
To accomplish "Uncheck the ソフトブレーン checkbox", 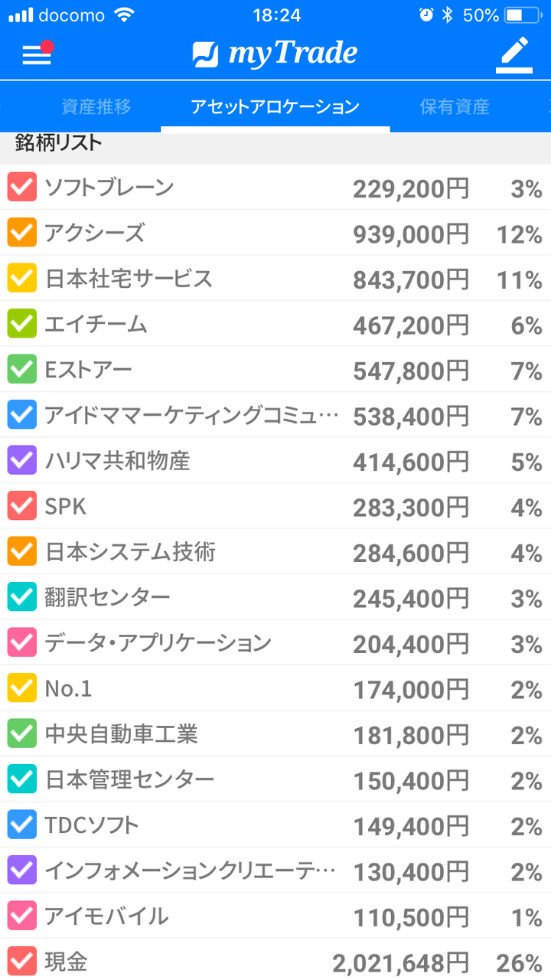I will [21, 188].
